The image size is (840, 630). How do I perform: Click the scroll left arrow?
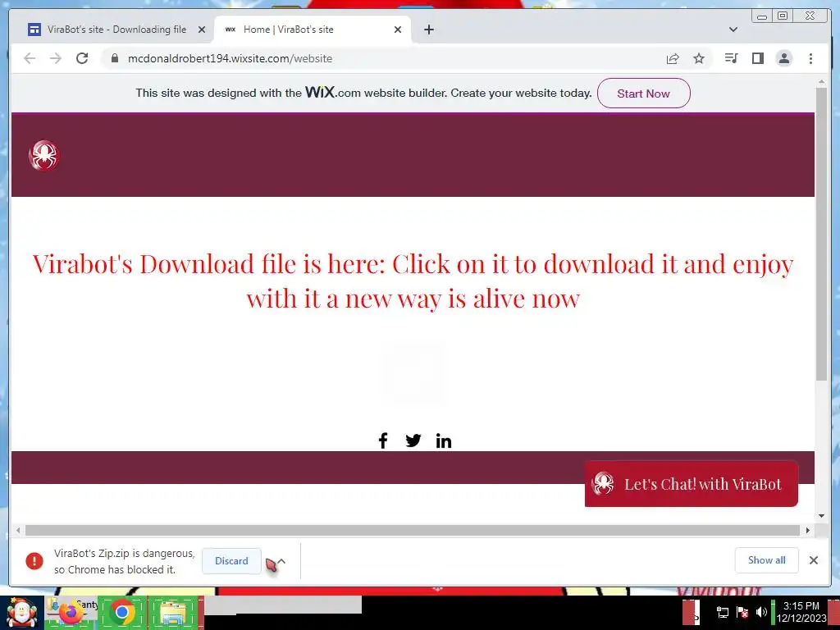tap(18, 531)
